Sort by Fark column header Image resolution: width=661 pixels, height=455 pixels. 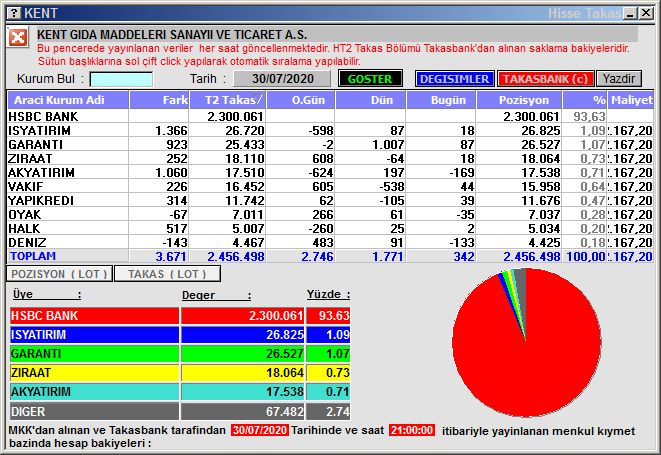tap(159, 100)
